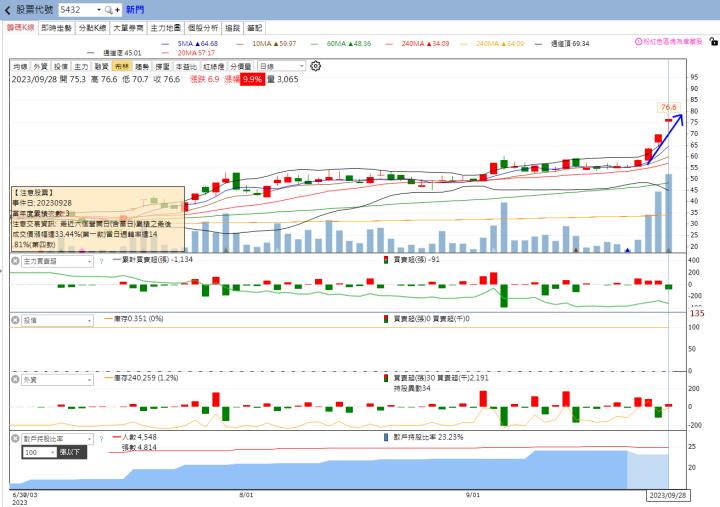720x507 pixels.
Task: Switch to the 個股分析 tab
Action: point(203,28)
